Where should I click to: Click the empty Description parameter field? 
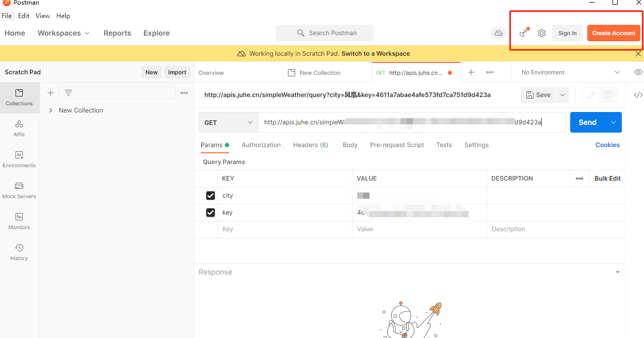556,229
